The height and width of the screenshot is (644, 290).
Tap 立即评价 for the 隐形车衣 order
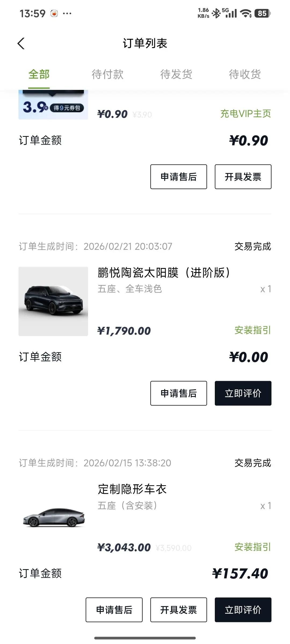pyautogui.click(x=243, y=610)
